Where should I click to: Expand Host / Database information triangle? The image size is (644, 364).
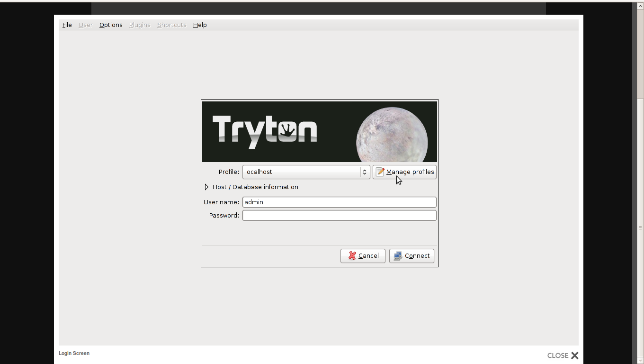point(206,187)
